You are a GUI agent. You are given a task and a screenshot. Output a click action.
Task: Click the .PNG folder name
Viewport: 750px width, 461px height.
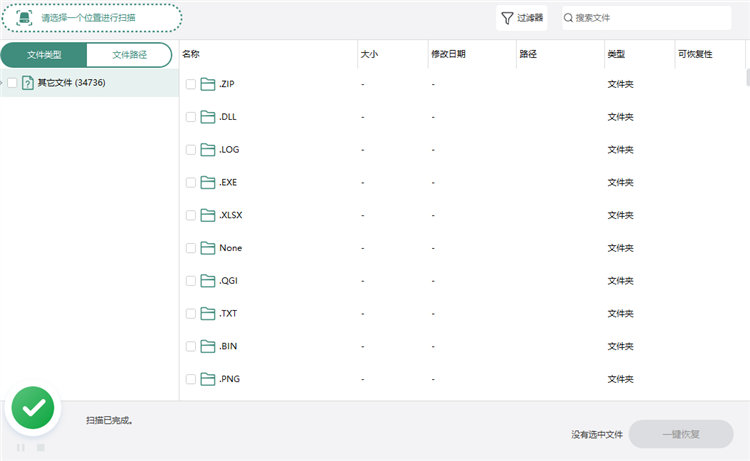[230, 379]
